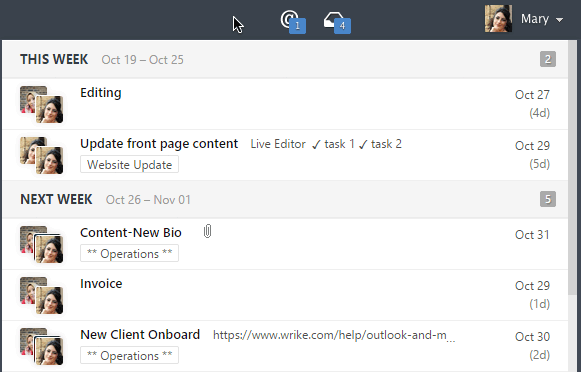Click the Operations tag under New Client Onboard
Screen dimensions: 581x372
pos(129,355)
